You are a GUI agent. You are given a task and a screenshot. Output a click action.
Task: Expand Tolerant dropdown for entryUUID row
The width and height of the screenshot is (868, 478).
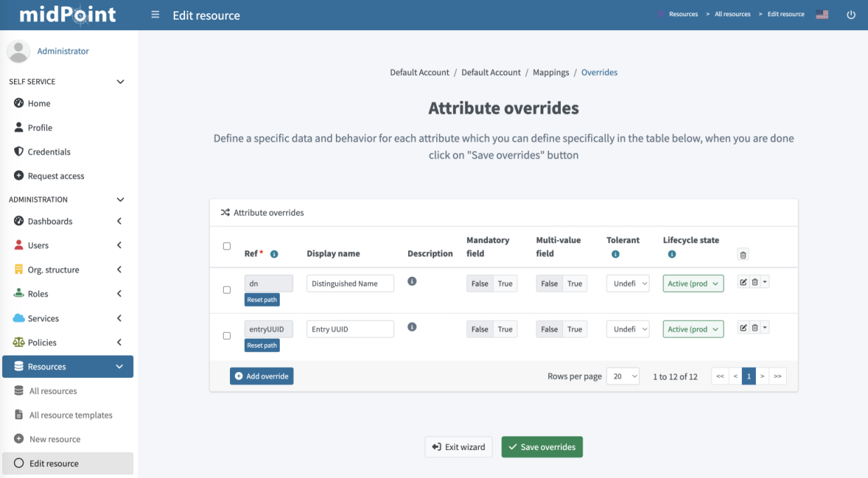[628, 329]
